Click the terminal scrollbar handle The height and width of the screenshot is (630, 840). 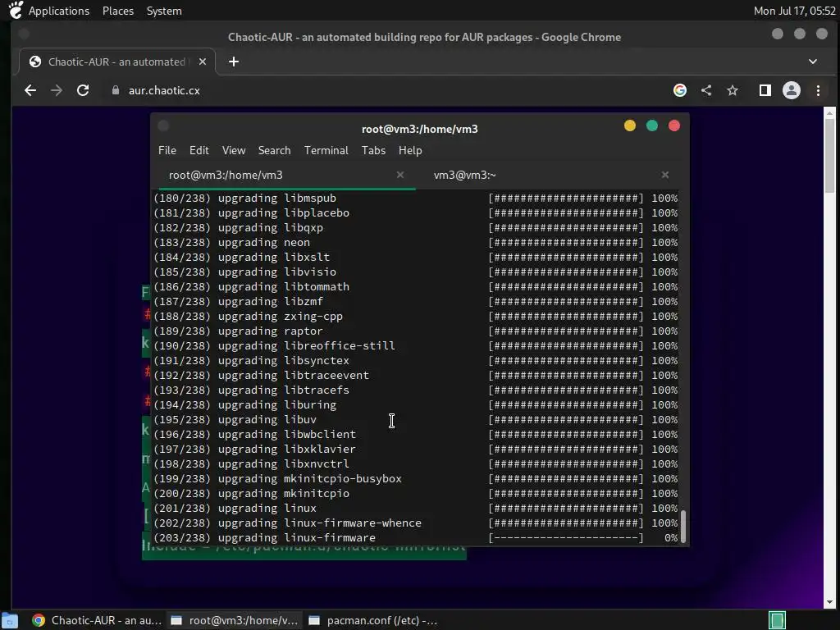tap(683, 526)
